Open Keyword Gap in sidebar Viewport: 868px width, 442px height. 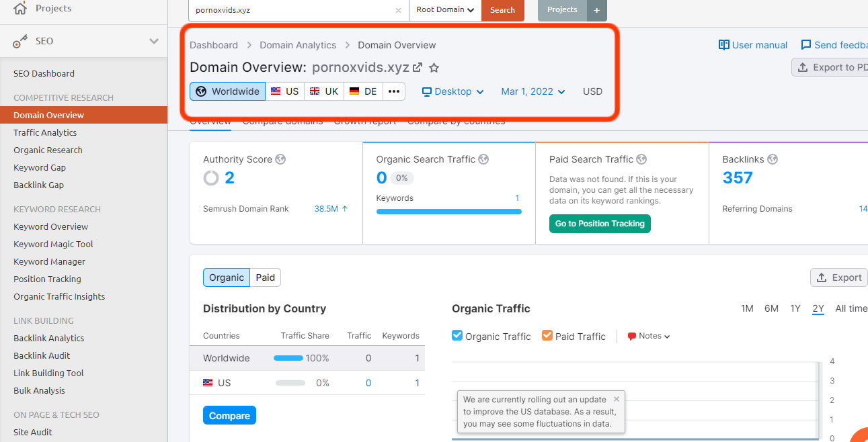(40, 167)
